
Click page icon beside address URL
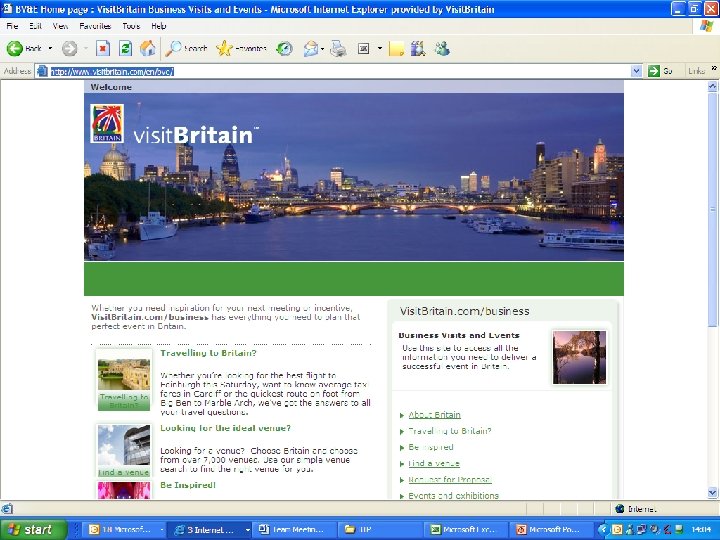42,71
